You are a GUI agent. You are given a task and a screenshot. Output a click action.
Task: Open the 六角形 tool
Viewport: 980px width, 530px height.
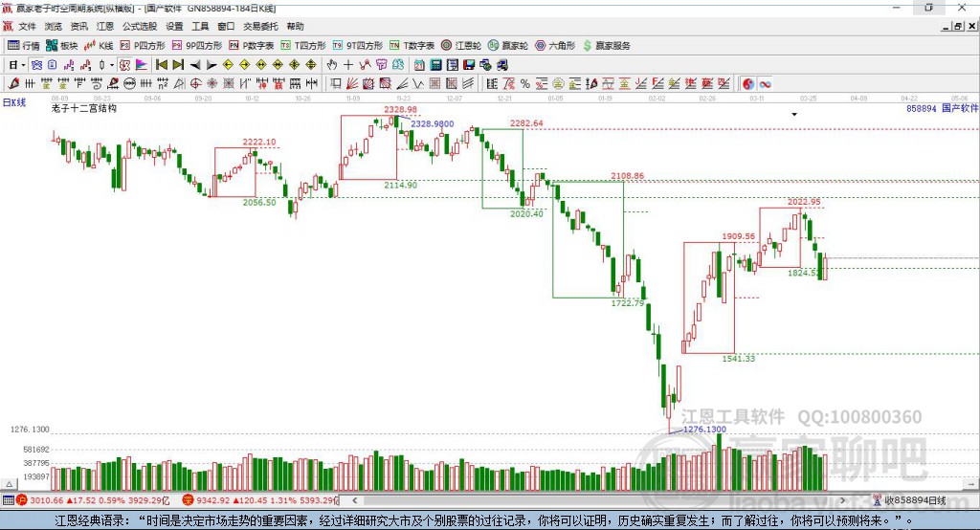click(555, 46)
